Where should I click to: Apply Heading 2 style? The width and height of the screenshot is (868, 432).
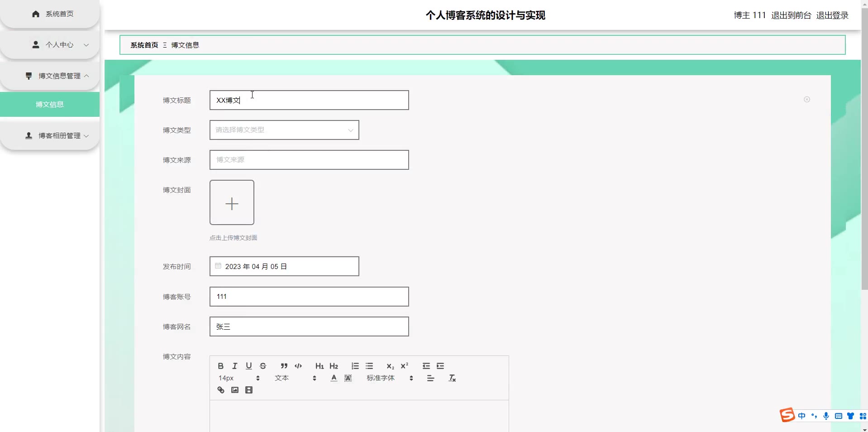(334, 366)
